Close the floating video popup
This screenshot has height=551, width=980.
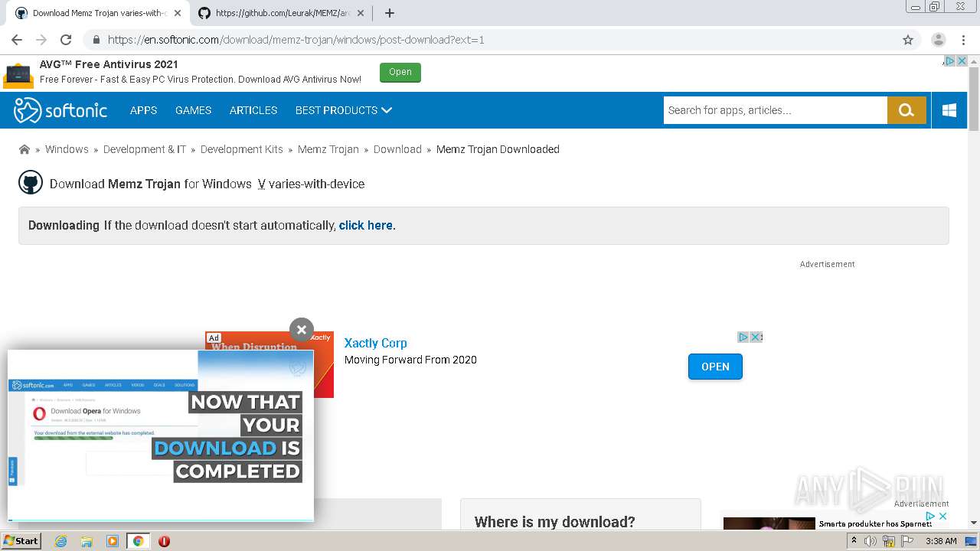click(302, 330)
